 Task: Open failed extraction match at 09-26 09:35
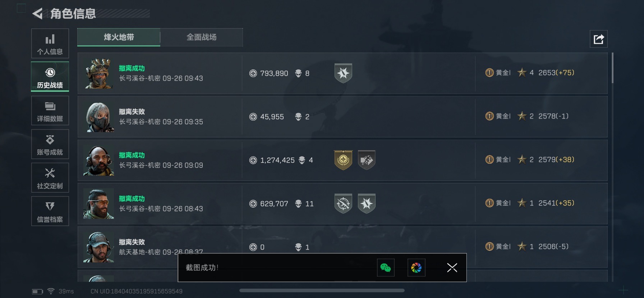pyautogui.click(x=342, y=117)
